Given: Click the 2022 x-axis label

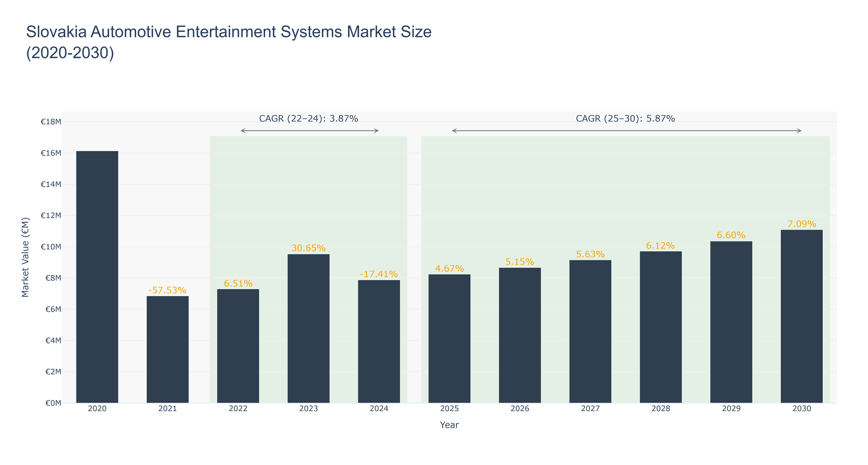Looking at the screenshot, I should pyautogui.click(x=238, y=409).
